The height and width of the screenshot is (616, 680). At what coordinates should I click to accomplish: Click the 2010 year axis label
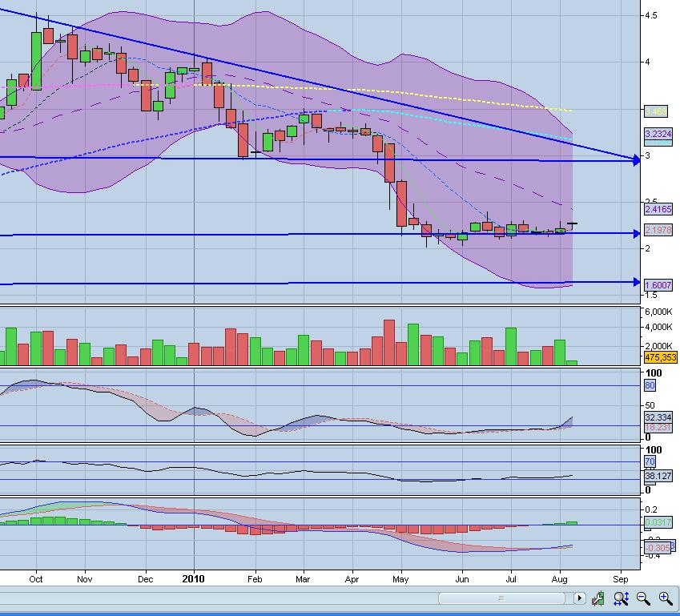click(193, 578)
